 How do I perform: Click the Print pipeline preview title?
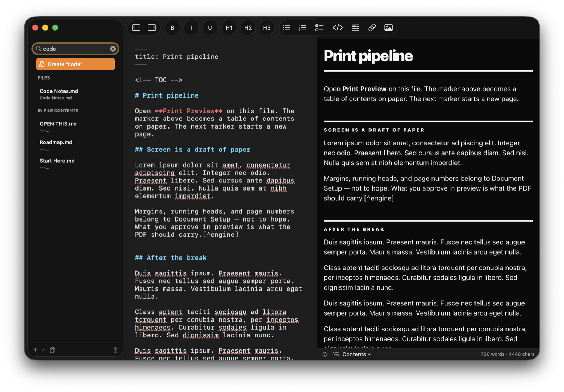tap(368, 56)
